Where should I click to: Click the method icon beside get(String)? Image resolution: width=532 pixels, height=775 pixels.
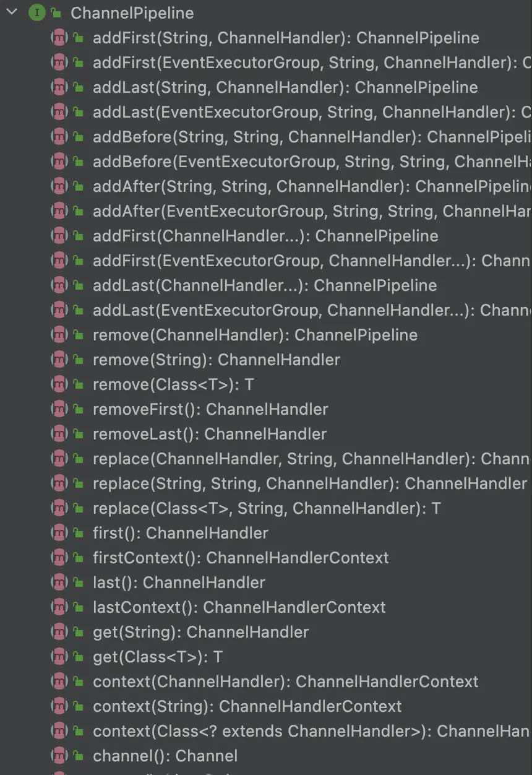(x=59, y=632)
